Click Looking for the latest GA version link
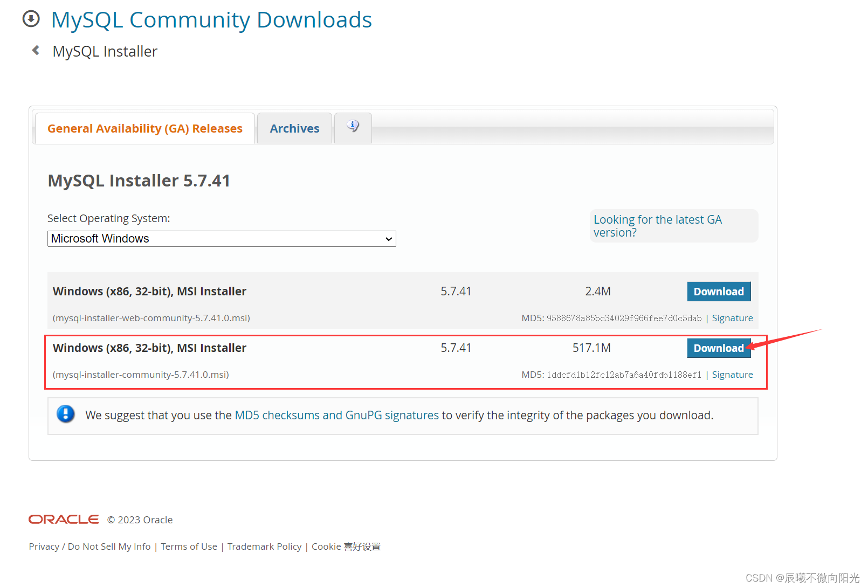This screenshot has height=588, width=868. (658, 226)
